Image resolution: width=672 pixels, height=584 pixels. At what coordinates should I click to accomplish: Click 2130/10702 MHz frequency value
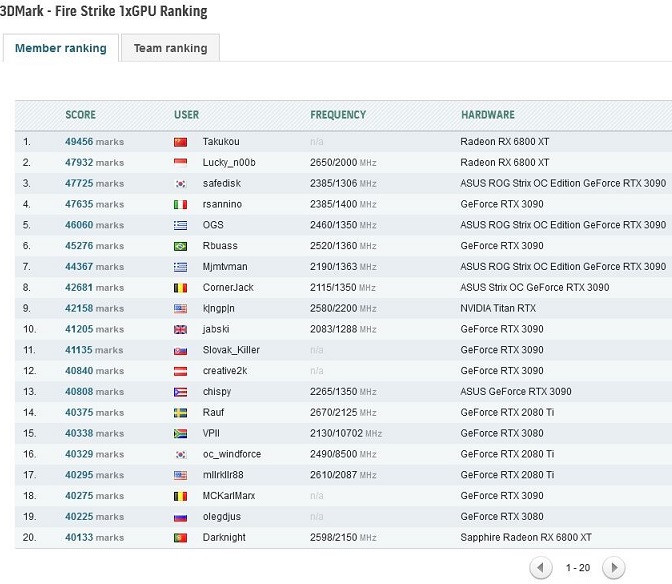pyautogui.click(x=346, y=434)
